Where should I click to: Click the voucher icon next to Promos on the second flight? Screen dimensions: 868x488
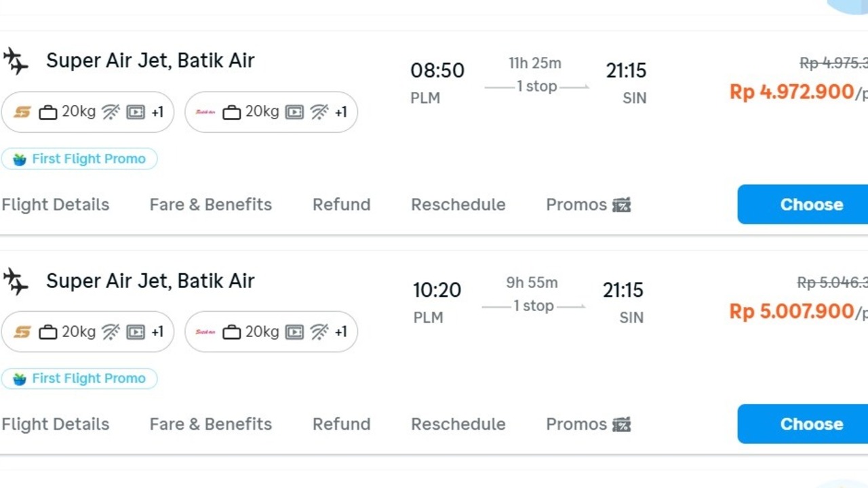(622, 424)
